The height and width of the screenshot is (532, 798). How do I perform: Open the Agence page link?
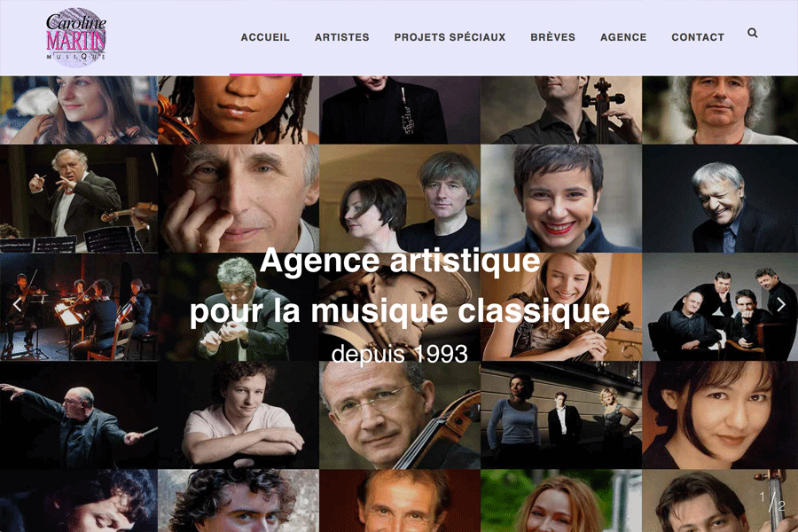coord(623,37)
